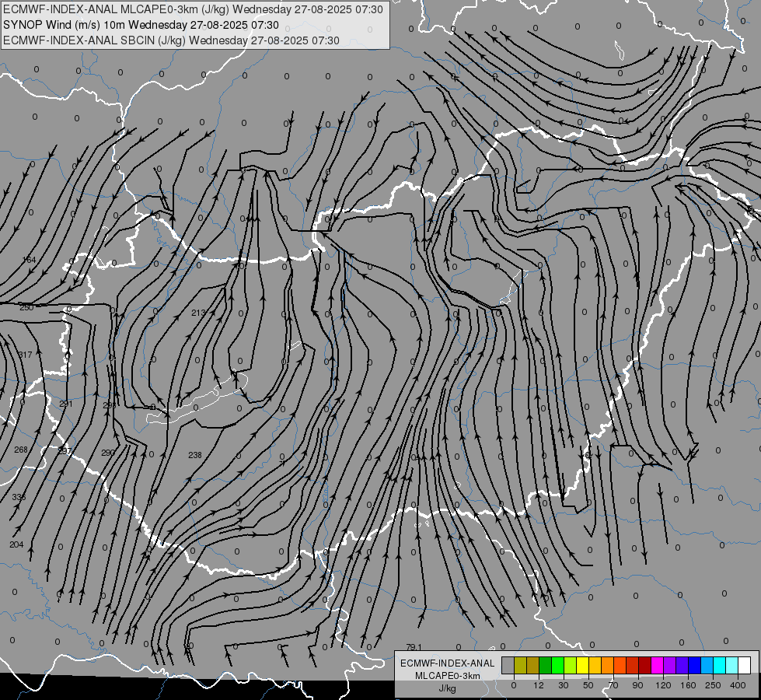Click legend scale label 250
The height and width of the screenshot is (700, 761).
713,685
